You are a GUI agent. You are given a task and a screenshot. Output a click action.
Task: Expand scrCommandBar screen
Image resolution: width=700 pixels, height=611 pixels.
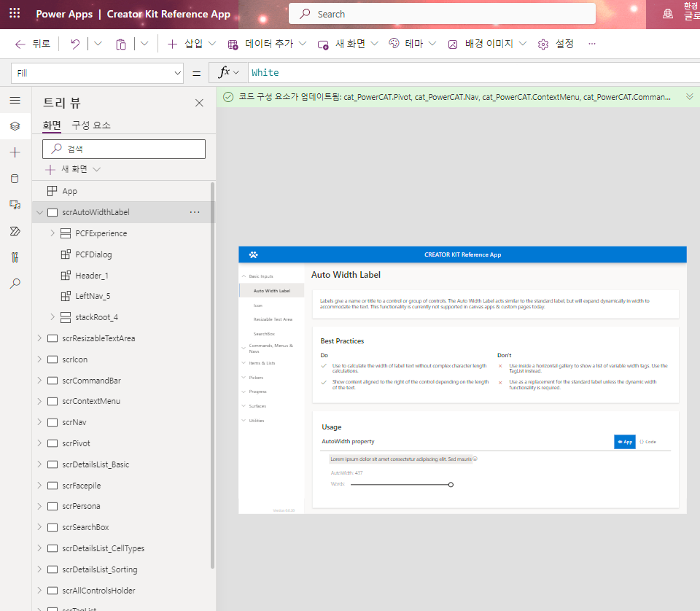pos(39,381)
